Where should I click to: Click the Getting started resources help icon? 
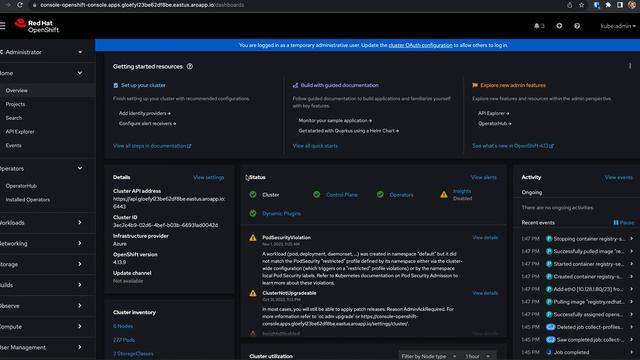coord(190,66)
